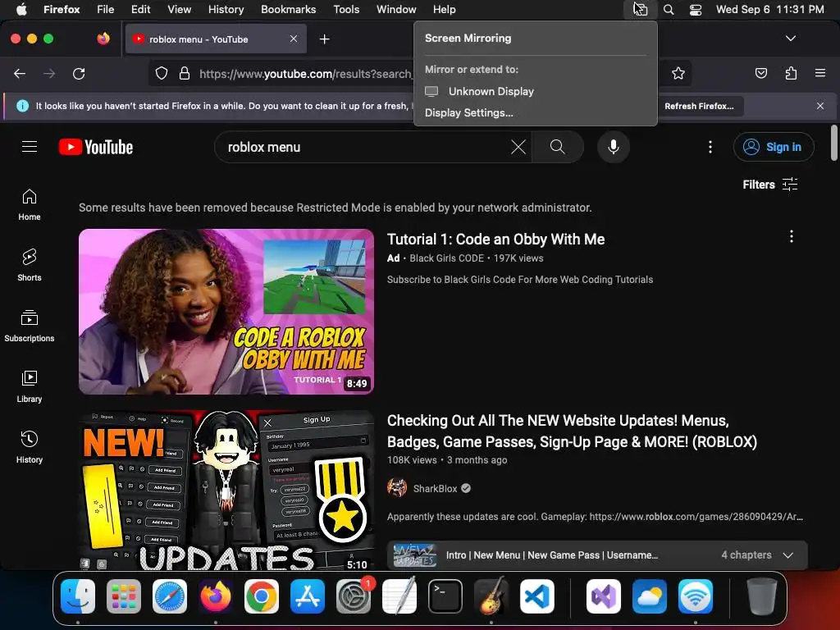Open the Trash in the Dock

pyautogui.click(x=762, y=596)
